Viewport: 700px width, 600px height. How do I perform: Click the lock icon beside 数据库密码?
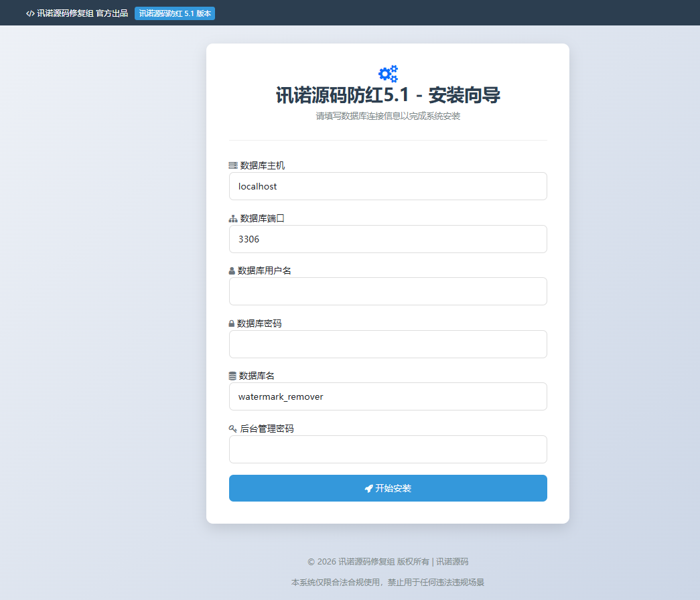point(232,323)
